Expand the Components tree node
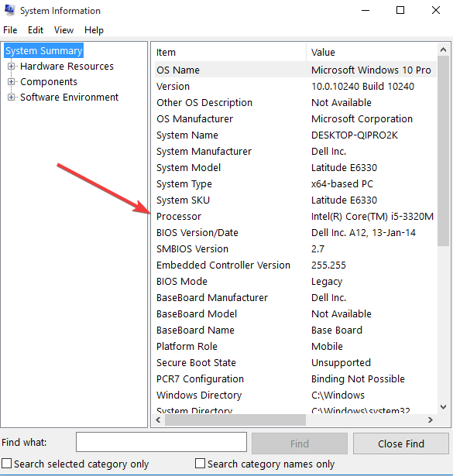The width and height of the screenshot is (453, 476). (11, 82)
